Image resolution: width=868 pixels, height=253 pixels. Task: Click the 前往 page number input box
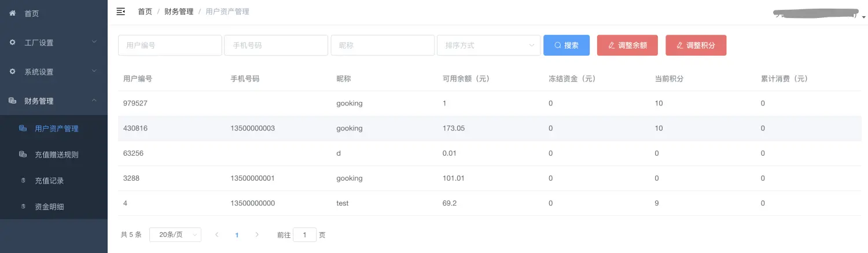click(305, 235)
